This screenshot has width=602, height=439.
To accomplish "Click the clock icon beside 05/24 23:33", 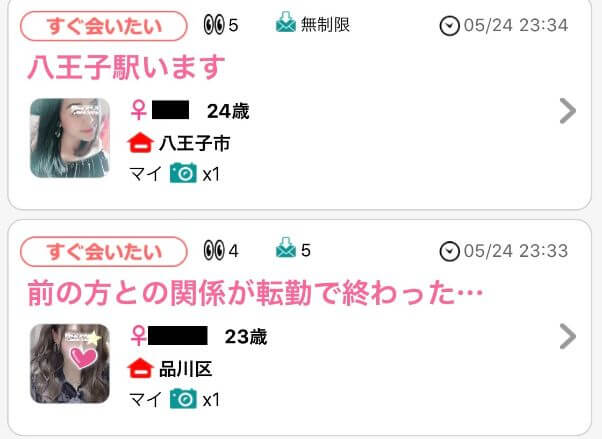I will 449,252.
